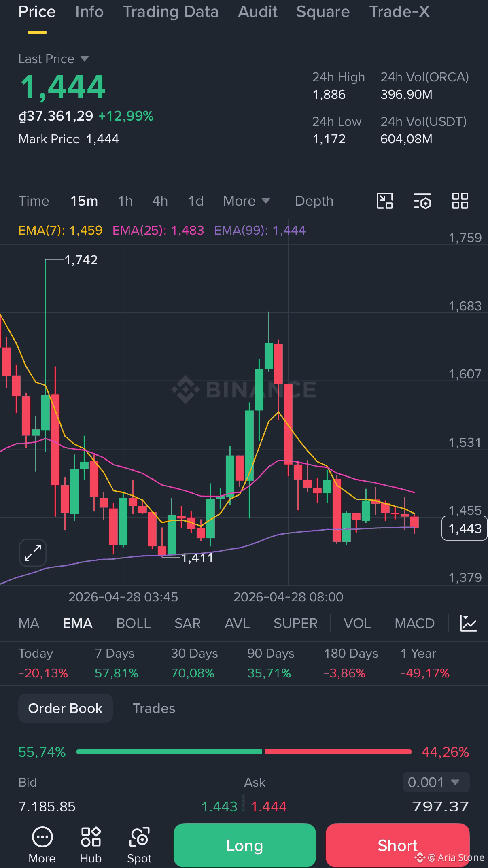This screenshot has height=868, width=488.
Task: Open chart indicator settings icon
Action: pyautogui.click(x=422, y=201)
